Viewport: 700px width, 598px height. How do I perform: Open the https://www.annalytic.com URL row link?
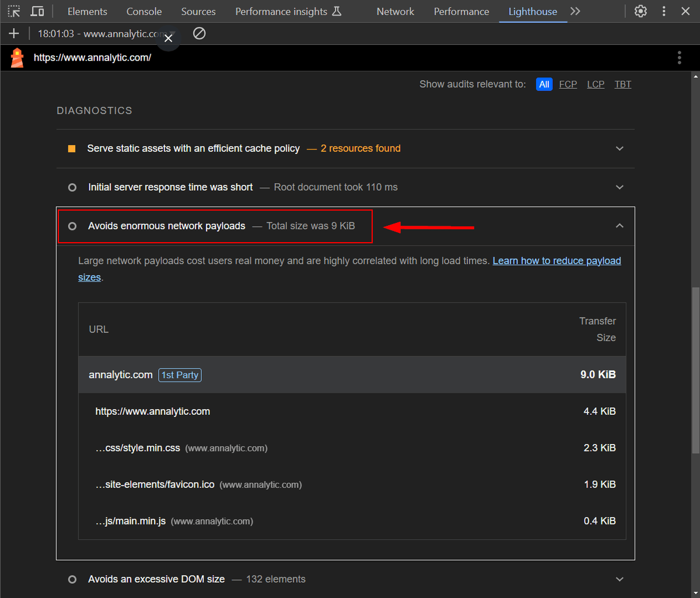point(153,411)
